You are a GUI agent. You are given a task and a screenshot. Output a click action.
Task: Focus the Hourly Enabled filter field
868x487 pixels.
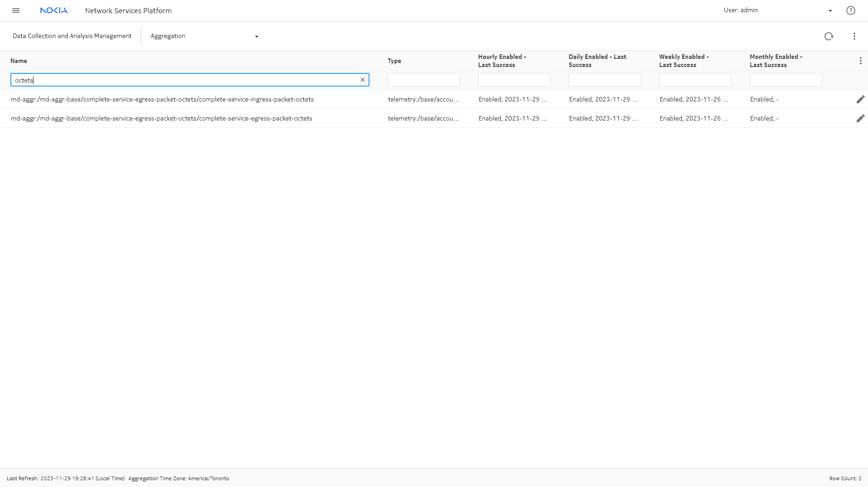coord(514,80)
